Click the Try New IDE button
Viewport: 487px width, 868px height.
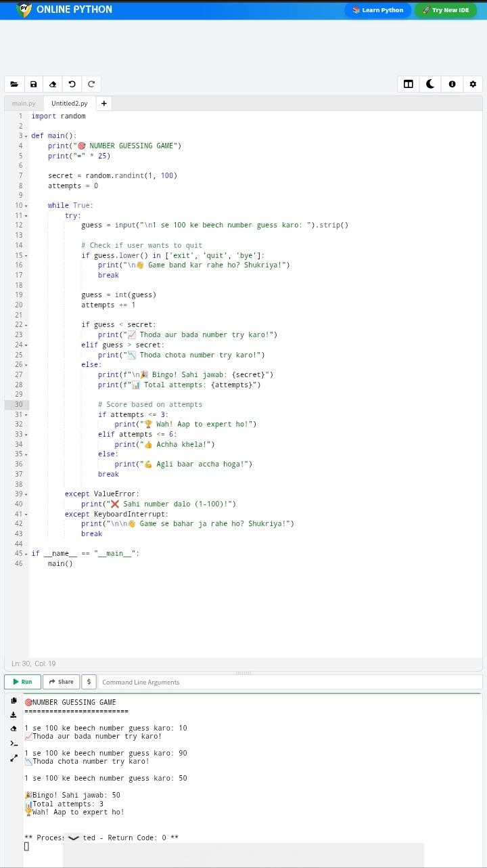[445, 10]
